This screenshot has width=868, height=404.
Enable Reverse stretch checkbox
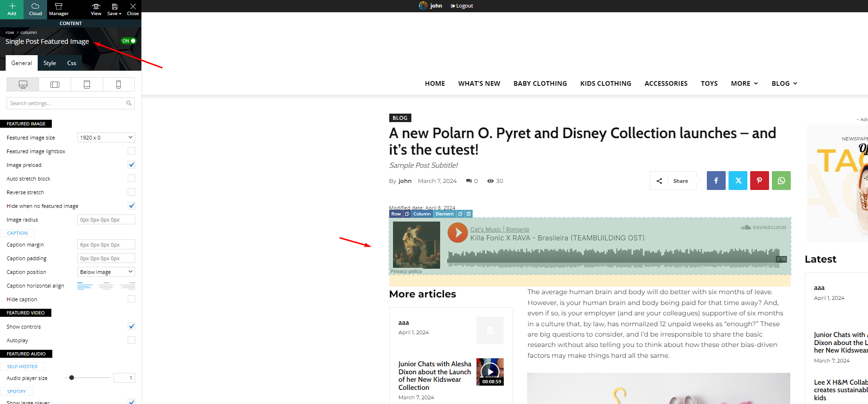[x=131, y=192]
